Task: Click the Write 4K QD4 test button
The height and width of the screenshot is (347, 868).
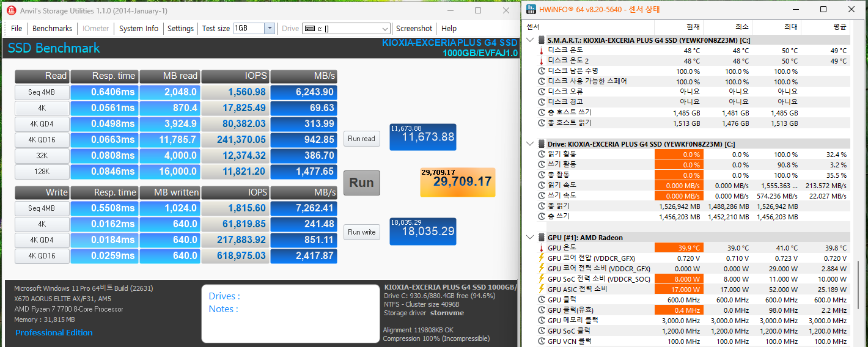Action: 42,240
